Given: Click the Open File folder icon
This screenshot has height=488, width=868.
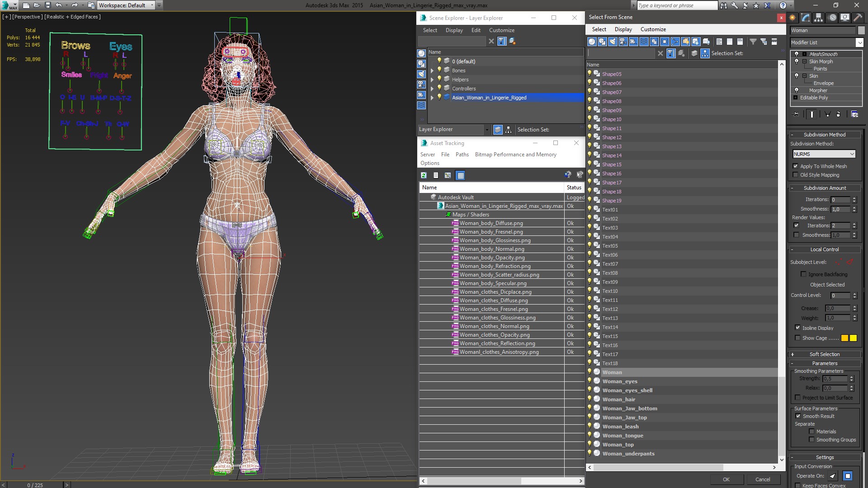Looking at the screenshot, I should pos(37,5).
